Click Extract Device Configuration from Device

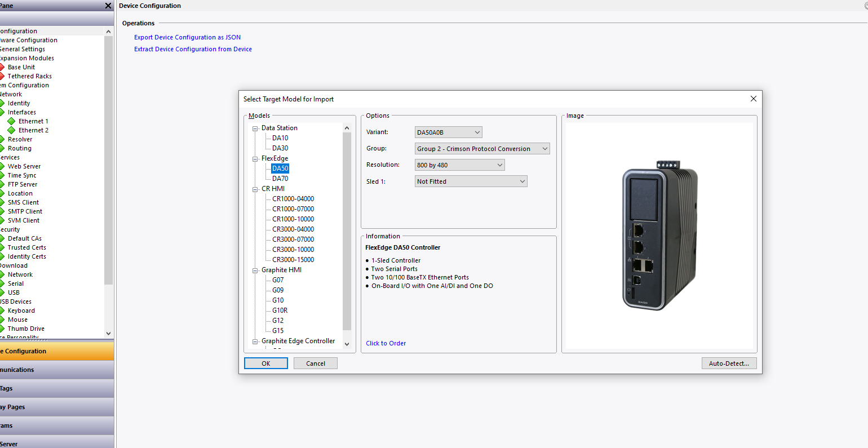[193, 49]
